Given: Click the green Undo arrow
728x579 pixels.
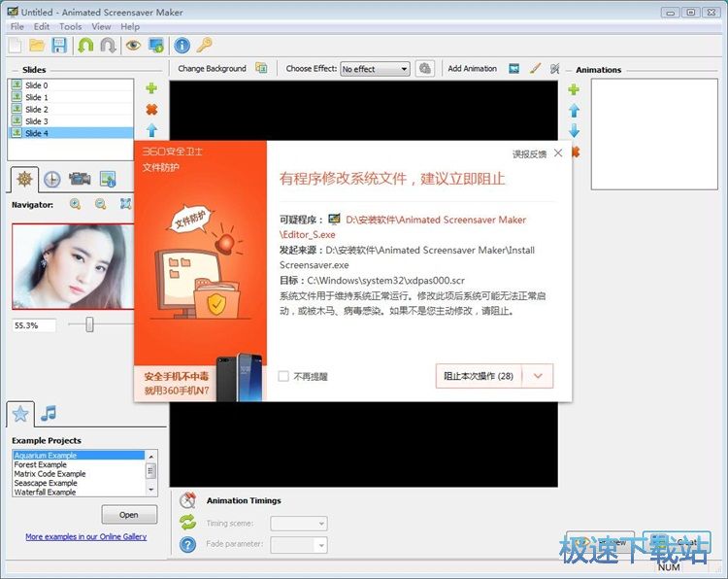Looking at the screenshot, I should pyautogui.click(x=85, y=45).
